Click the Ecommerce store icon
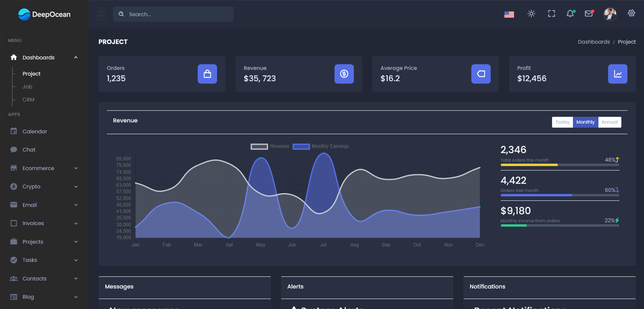This screenshot has height=309, width=644. (14, 168)
